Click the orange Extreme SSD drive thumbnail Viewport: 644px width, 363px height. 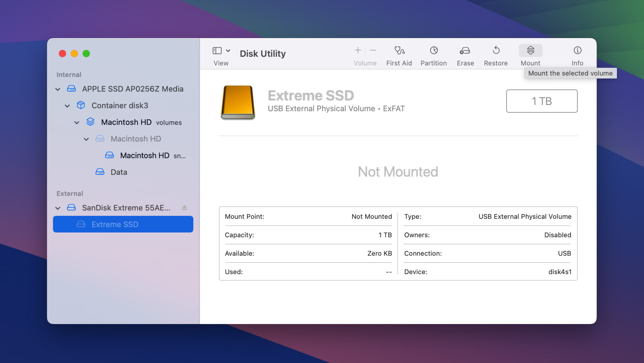tap(238, 102)
